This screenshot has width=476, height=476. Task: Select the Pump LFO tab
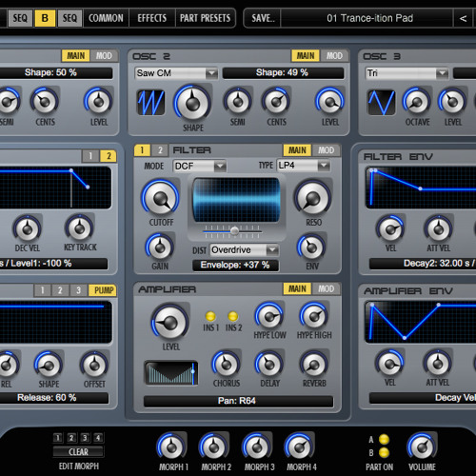(x=103, y=290)
